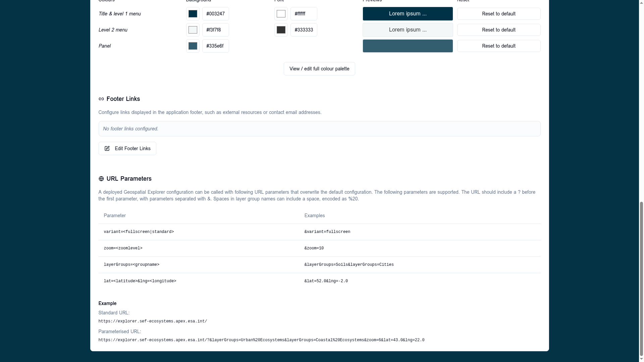Edit the #f3f7f8 background hex field
The width and height of the screenshot is (644, 362).
(216, 30)
